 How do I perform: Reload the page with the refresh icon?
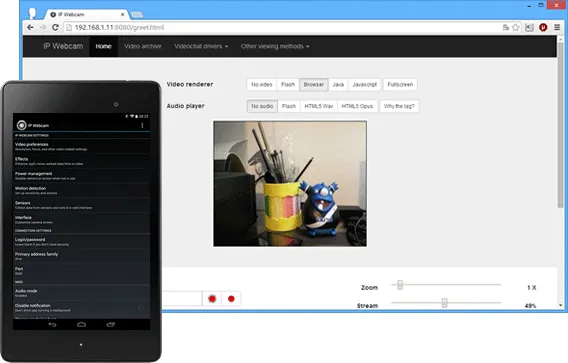tap(55, 28)
